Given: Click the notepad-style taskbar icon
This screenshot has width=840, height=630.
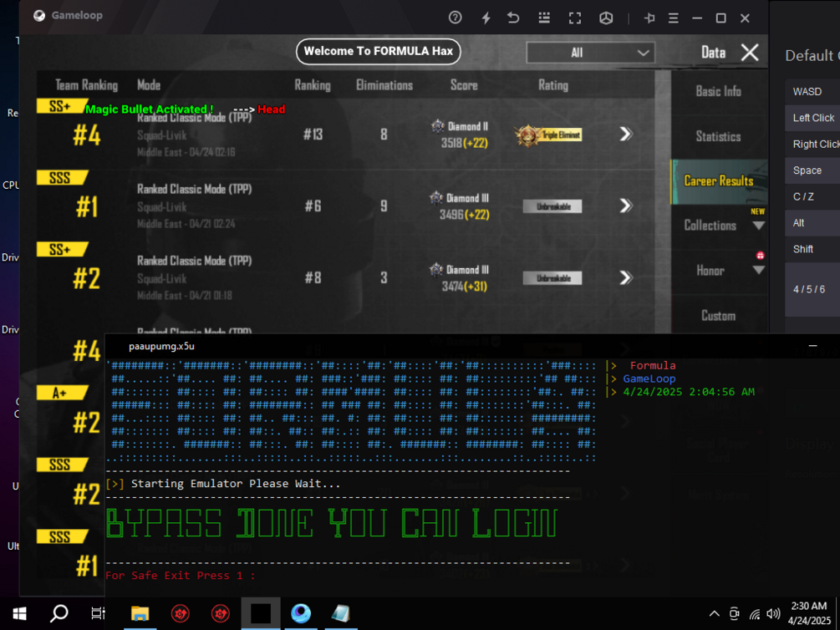Looking at the screenshot, I should pos(341,613).
